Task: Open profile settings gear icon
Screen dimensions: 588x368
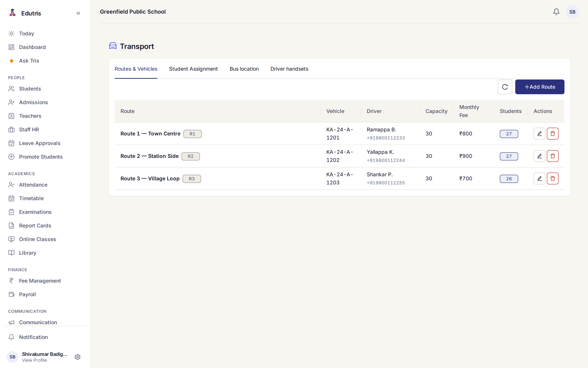Action: click(x=77, y=357)
